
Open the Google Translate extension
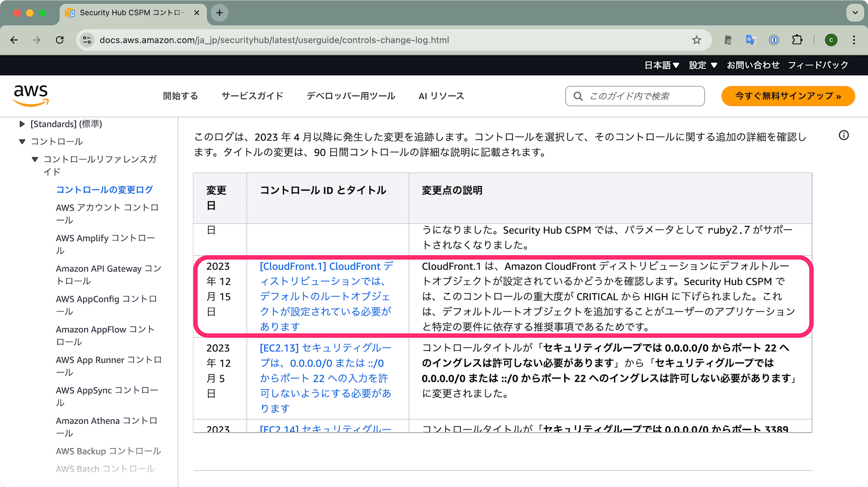(751, 40)
